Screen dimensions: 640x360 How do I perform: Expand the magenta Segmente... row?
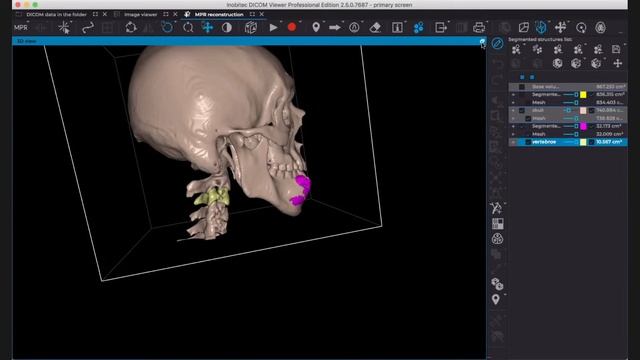[513, 126]
